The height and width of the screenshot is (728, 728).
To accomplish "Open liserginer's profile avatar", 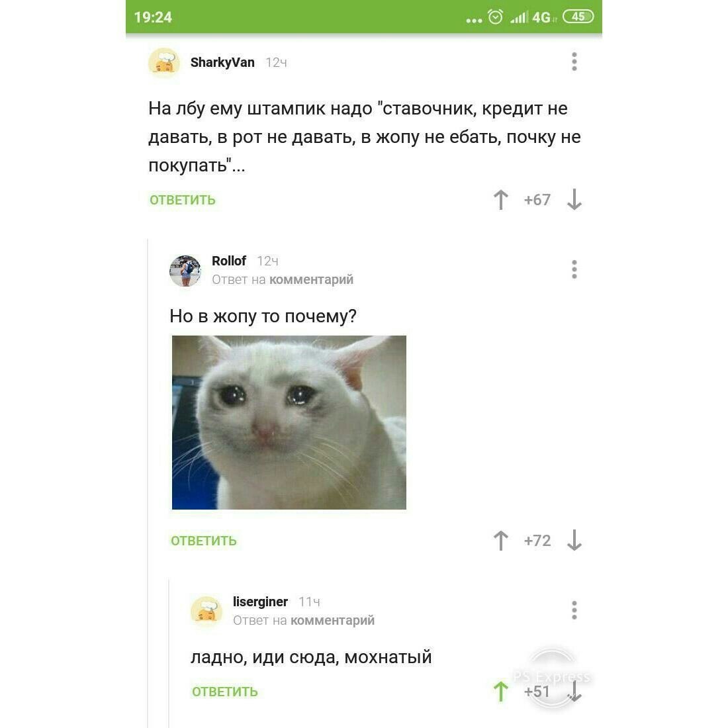I will pos(206,612).
